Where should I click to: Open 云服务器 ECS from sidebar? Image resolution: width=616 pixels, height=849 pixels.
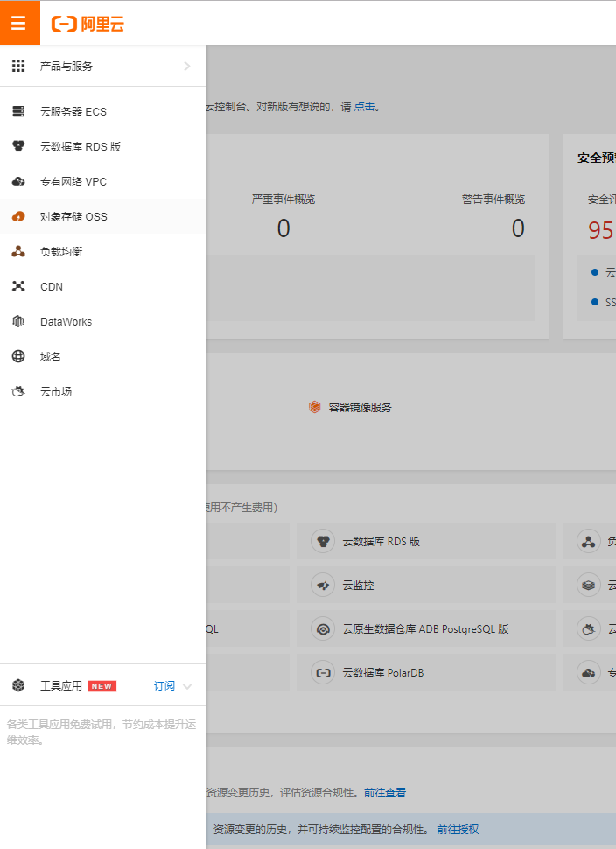[103, 111]
